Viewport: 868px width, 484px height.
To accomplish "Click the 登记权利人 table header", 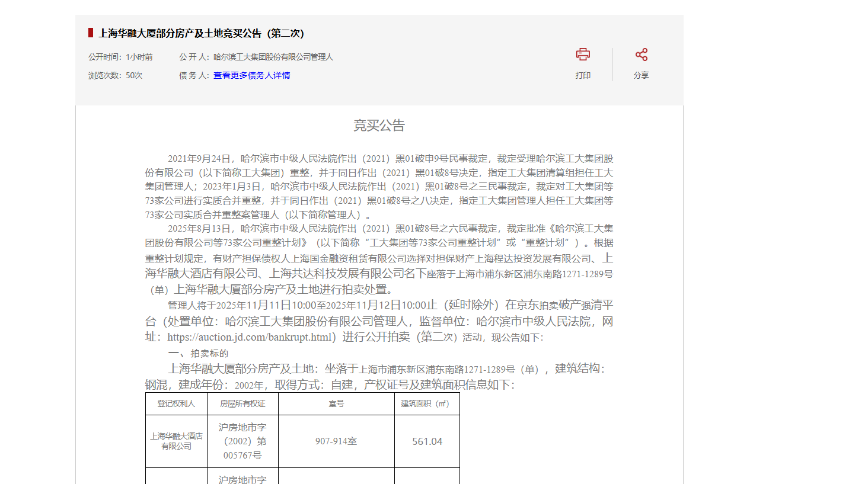I will 176,403.
